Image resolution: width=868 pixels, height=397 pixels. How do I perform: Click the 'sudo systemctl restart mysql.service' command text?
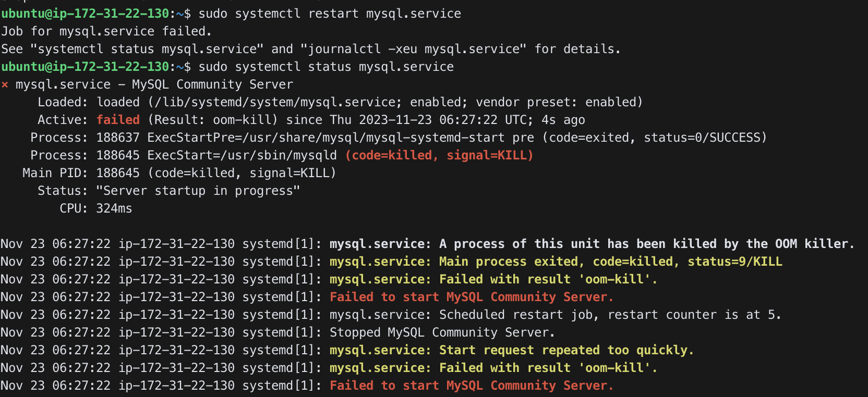coord(330,14)
